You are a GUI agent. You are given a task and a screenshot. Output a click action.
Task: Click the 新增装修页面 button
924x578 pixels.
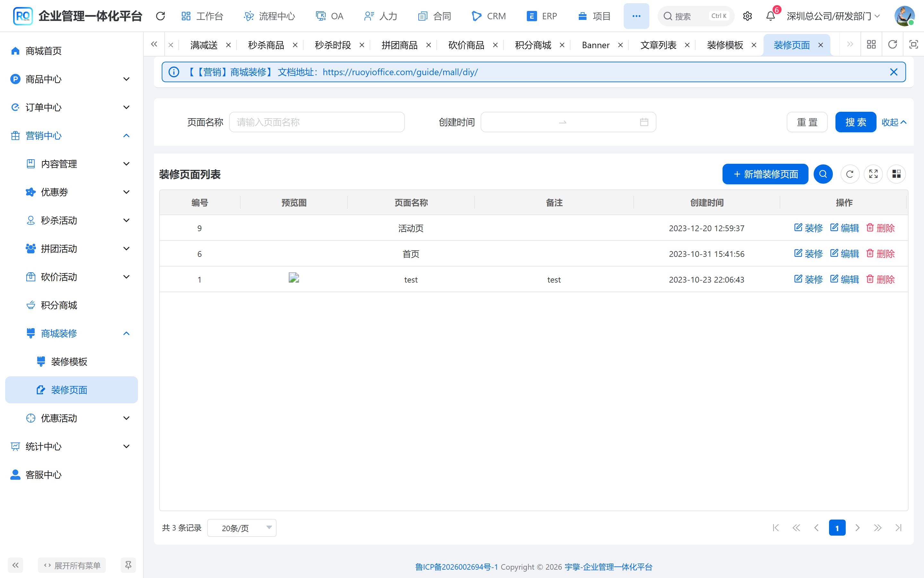(765, 174)
